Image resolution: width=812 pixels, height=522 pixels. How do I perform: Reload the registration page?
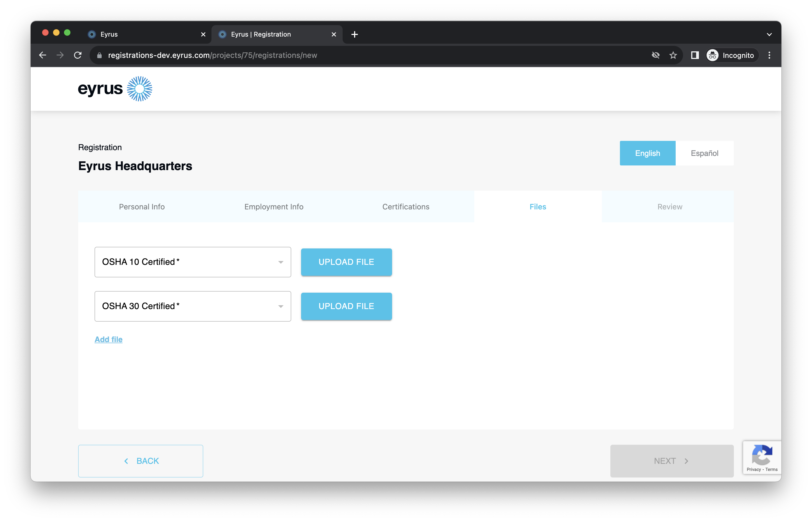point(78,55)
